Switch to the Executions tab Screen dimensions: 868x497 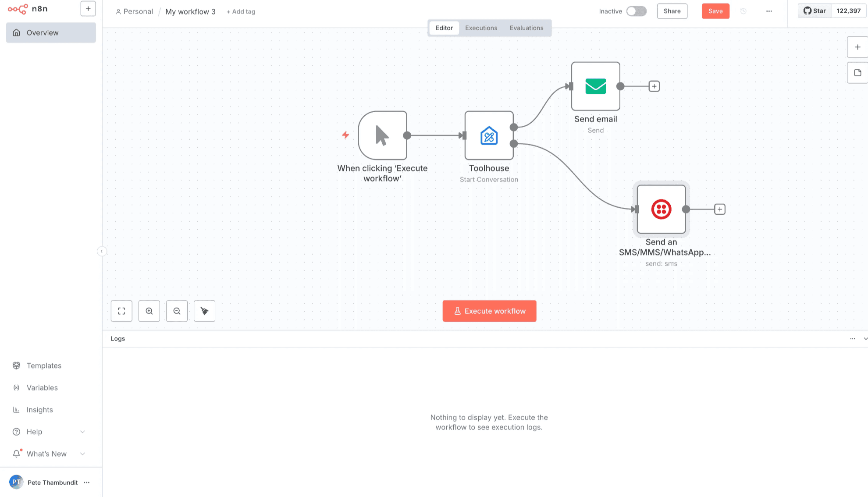(x=481, y=28)
